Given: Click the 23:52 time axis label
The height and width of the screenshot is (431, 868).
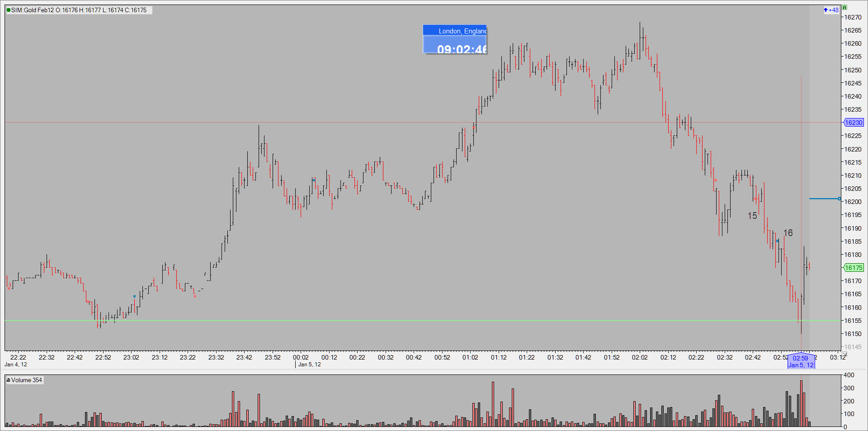Looking at the screenshot, I should pos(273,357).
